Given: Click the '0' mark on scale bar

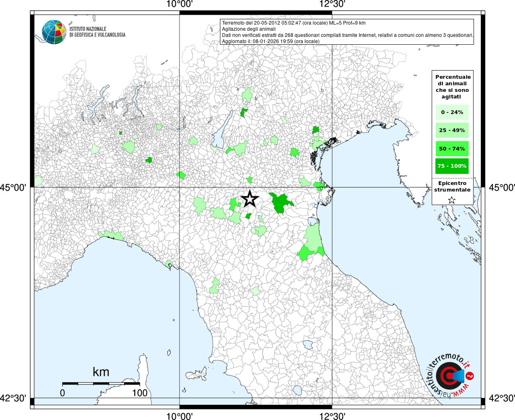Looking at the screenshot, I should click(62, 393).
